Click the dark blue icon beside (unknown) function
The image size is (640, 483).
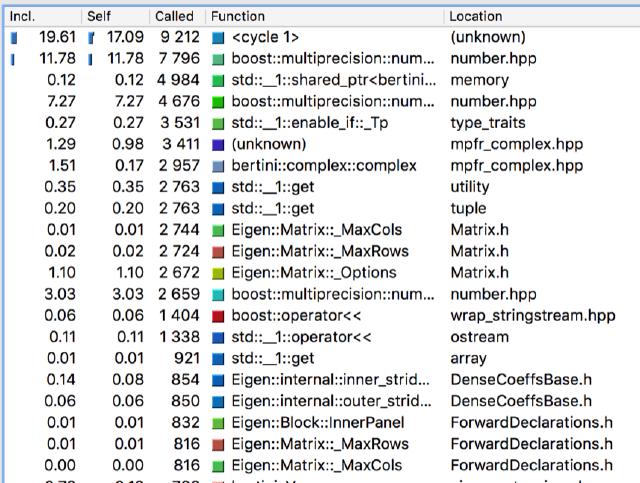tap(218, 145)
